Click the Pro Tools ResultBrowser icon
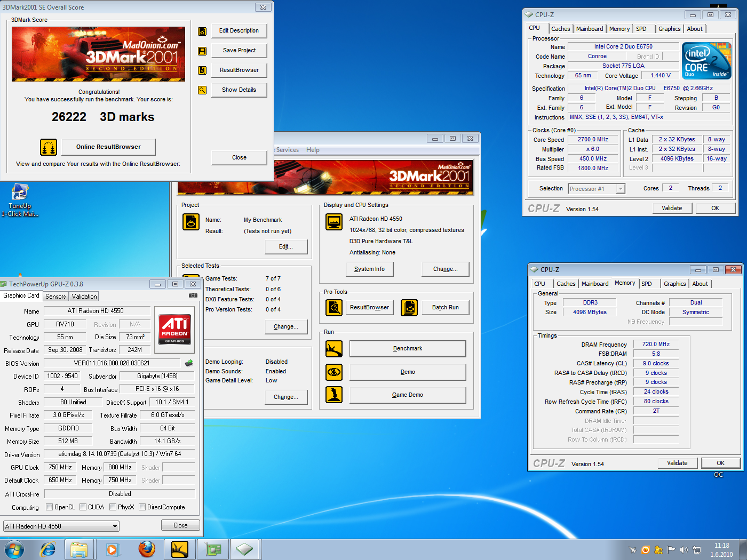The height and width of the screenshot is (560, 747). pyautogui.click(x=334, y=308)
